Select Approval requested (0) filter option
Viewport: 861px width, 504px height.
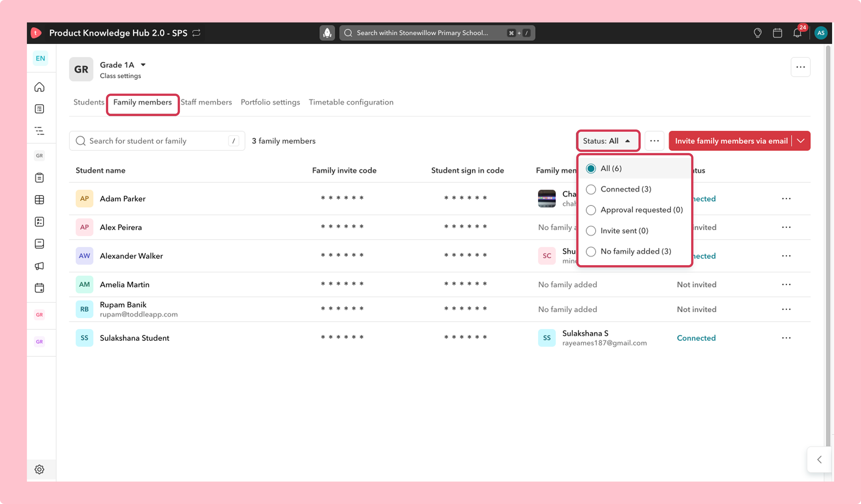click(635, 210)
